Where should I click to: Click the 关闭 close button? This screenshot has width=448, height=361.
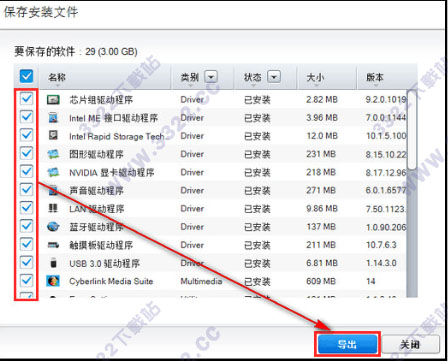pos(410,344)
